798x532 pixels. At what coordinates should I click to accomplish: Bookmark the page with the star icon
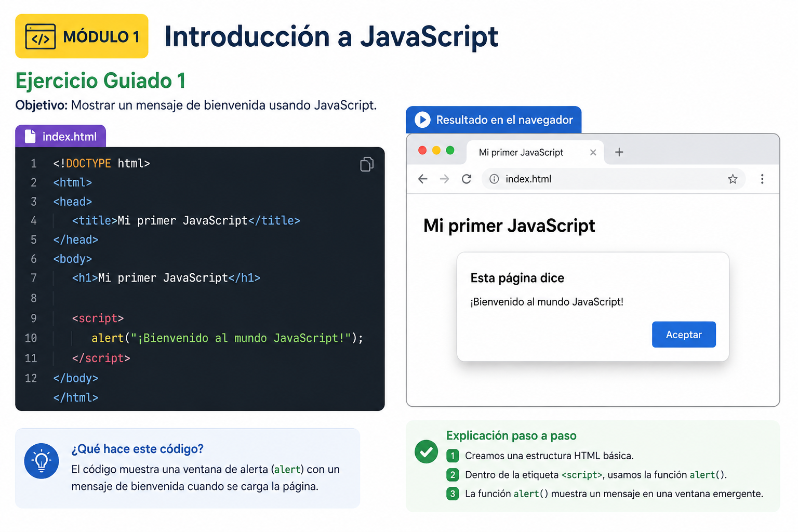[733, 179]
